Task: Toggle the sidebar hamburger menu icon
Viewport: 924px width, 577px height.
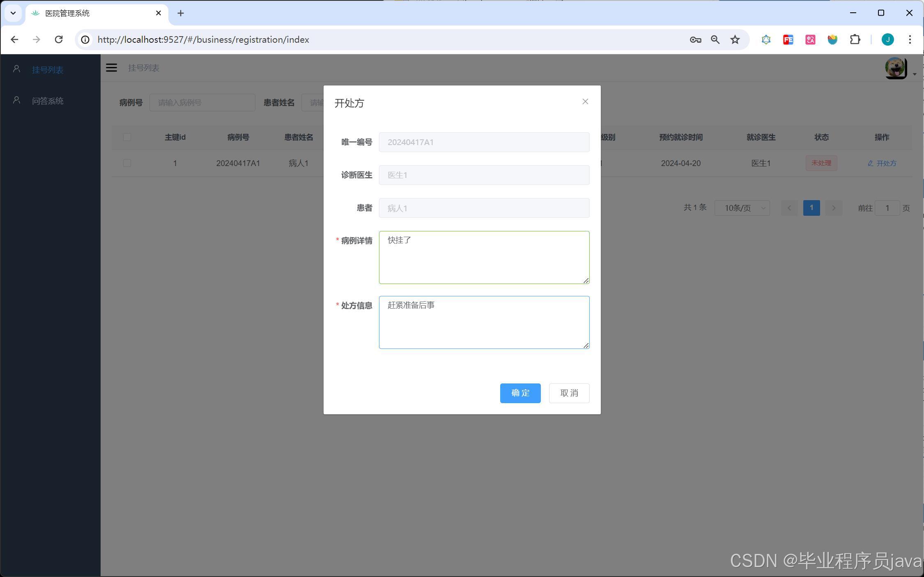Action: point(111,68)
